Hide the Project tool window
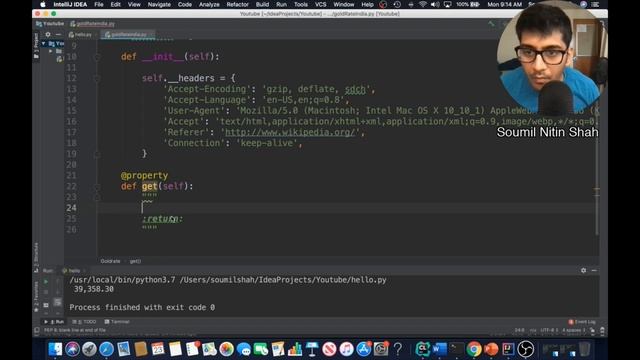Image resolution: width=640 pixels, height=360 pixels. (58, 35)
